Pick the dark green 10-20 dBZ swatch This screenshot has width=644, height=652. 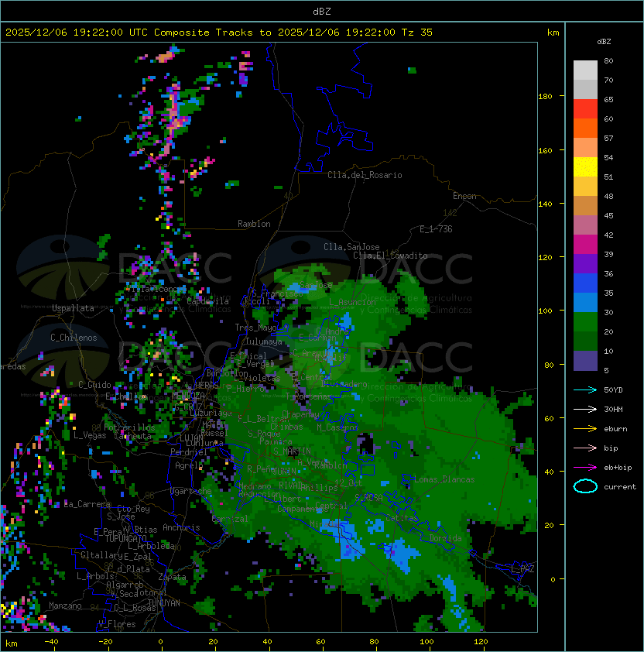585,341
